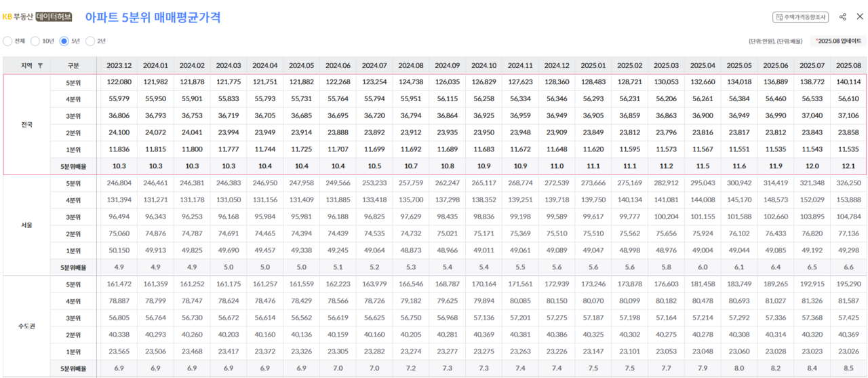This screenshot has width=868, height=378.
Task: Click 전국 5분위배율 row label
Action: (73, 166)
